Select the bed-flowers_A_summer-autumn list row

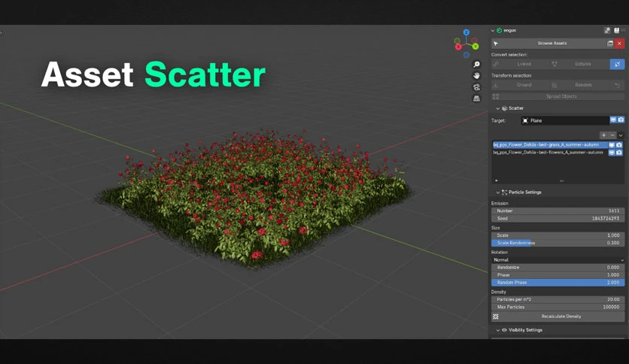[551, 153]
